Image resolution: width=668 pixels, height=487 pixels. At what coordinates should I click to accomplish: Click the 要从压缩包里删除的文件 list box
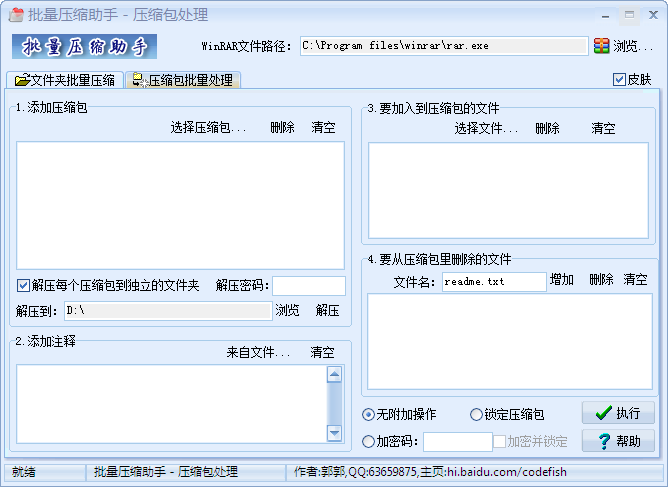[x=510, y=341]
